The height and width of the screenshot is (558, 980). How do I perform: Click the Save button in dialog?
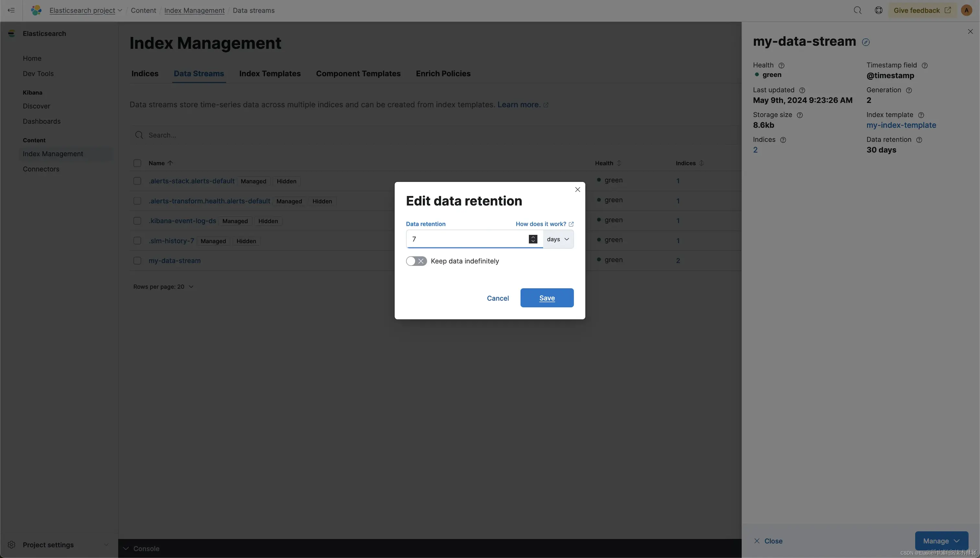tap(546, 298)
